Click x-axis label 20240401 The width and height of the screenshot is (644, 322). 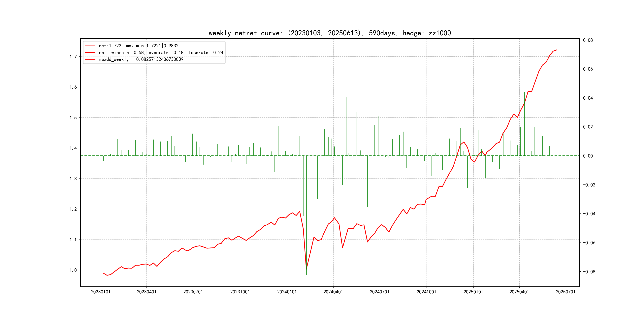[333, 292]
